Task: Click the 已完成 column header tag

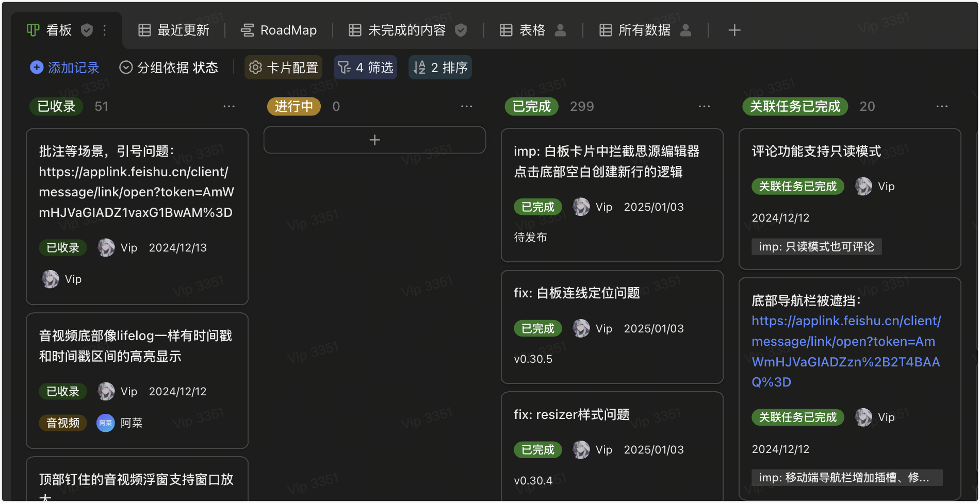Action: point(531,106)
